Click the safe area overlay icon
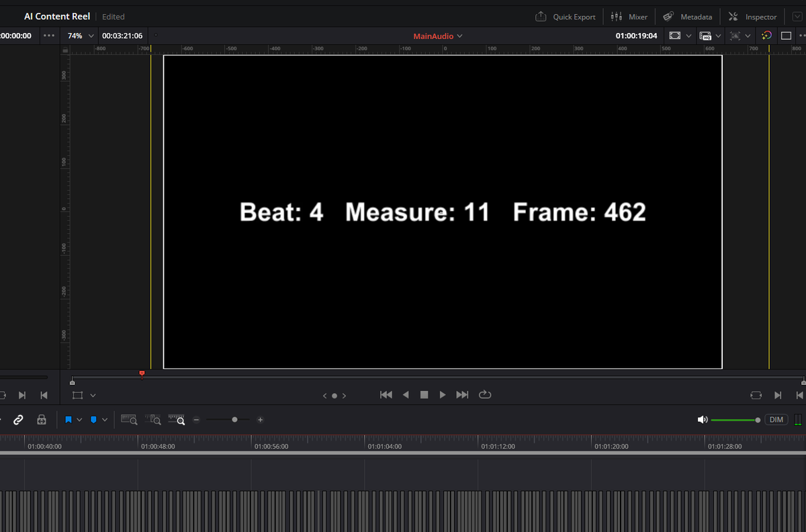 pos(676,36)
